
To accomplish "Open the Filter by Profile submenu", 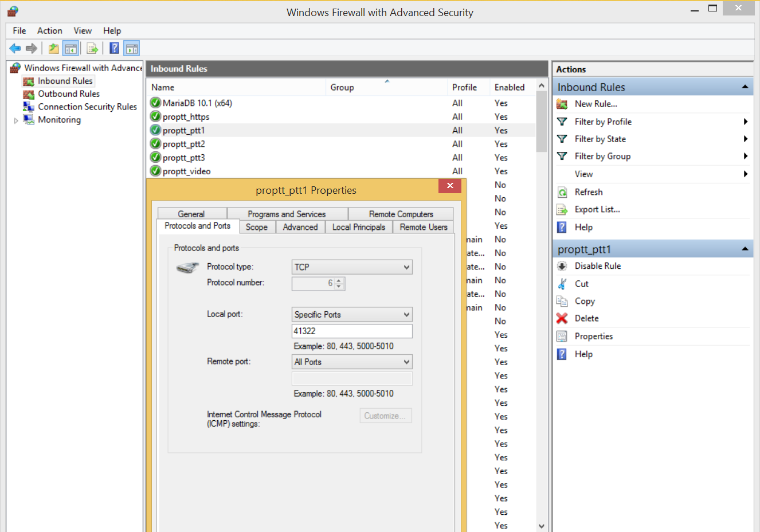I will (603, 122).
